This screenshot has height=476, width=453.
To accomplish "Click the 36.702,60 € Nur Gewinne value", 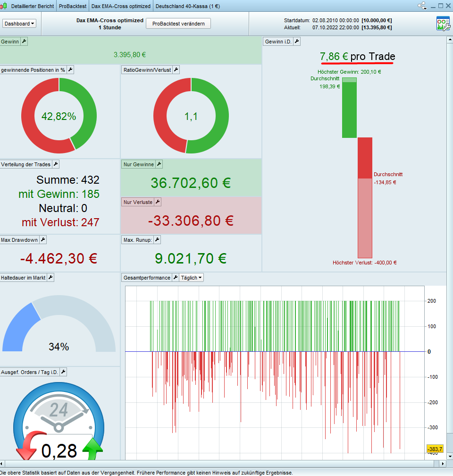I will click(191, 183).
